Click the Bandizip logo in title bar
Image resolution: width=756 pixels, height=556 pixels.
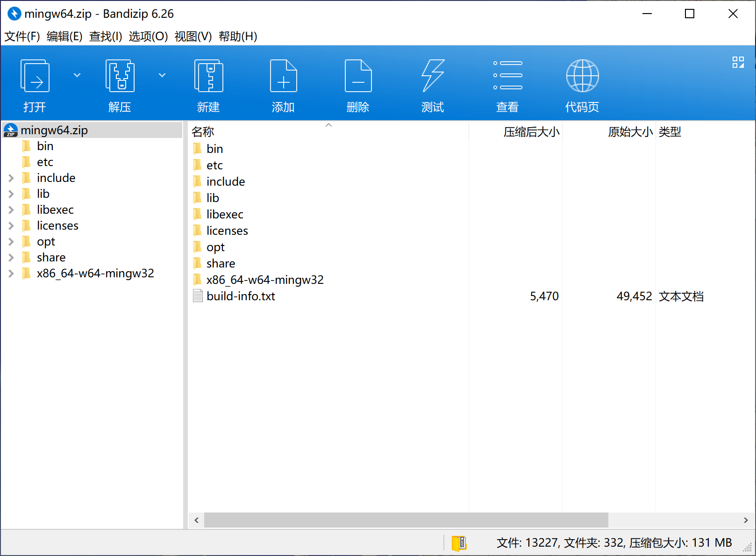(14, 14)
